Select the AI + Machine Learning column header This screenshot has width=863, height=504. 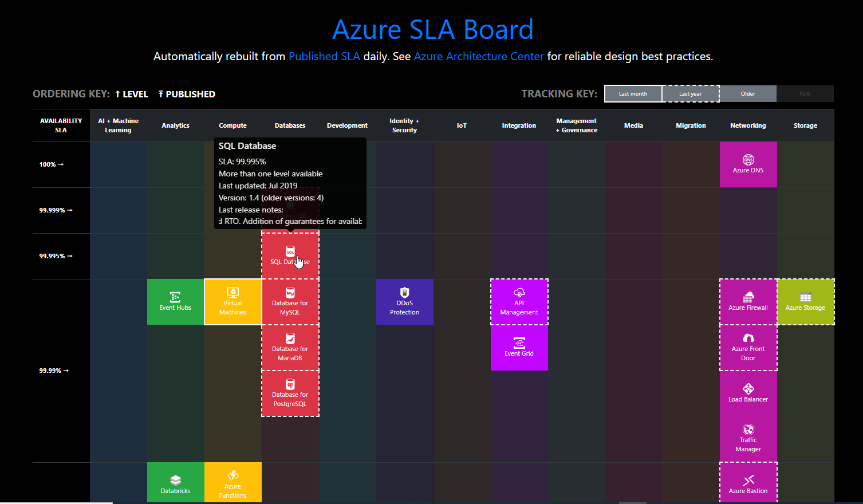(118, 125)
